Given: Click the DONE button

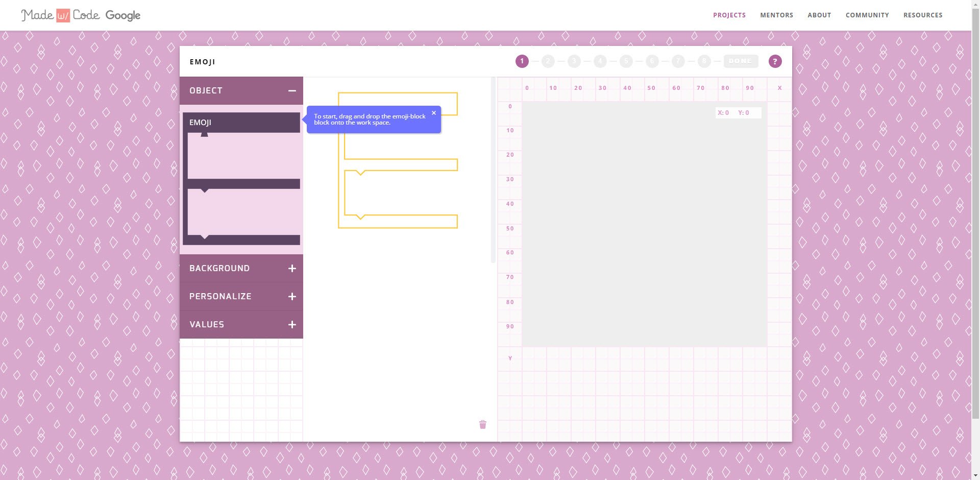Looking at the screenshot, I should (x=741, y=61).
